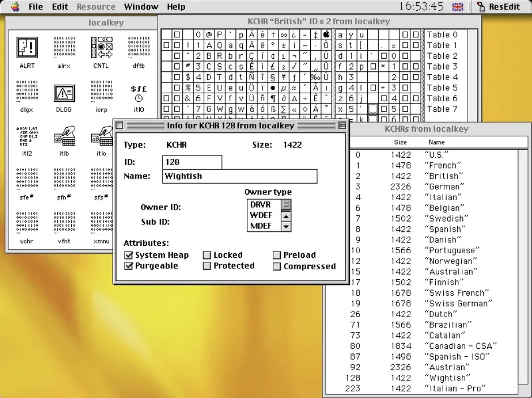This screenshot has height=398, width=532.
Task: Click the menu bar clock
Action: [x=422, y=6]
